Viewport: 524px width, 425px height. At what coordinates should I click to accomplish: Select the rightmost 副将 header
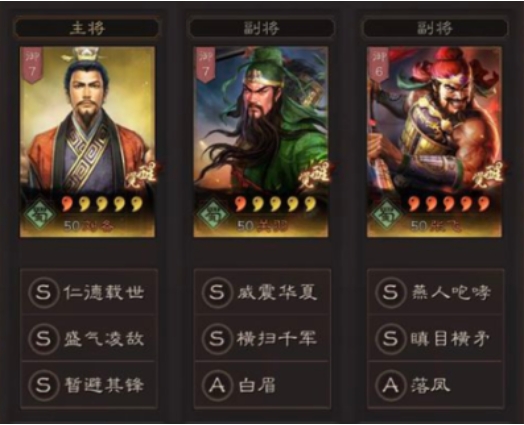coord(435,28)
